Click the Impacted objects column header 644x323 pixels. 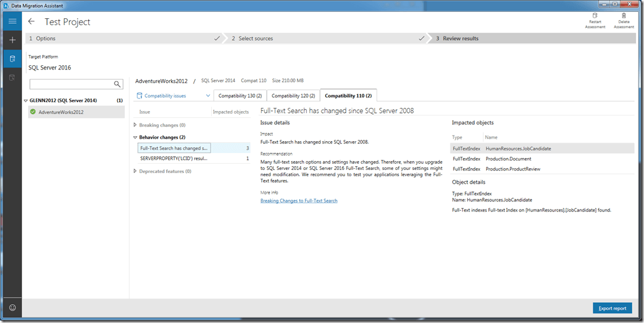click(231, 112)
